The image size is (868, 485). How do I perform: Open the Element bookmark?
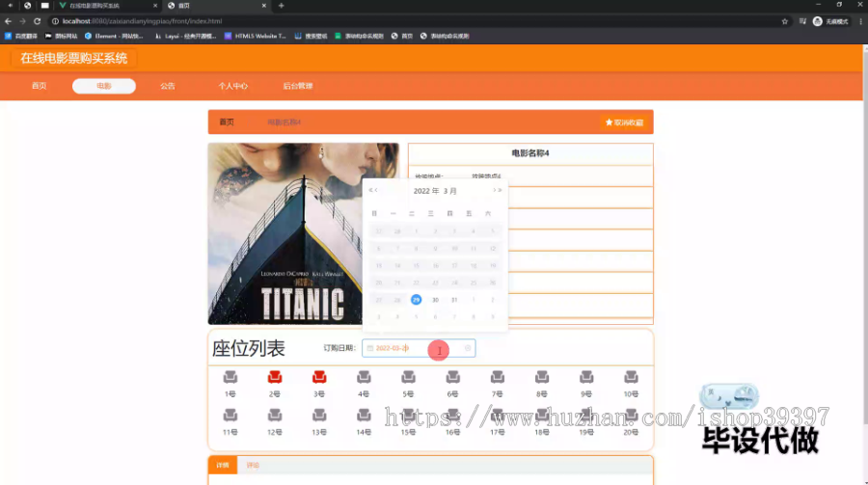(114, 36)
